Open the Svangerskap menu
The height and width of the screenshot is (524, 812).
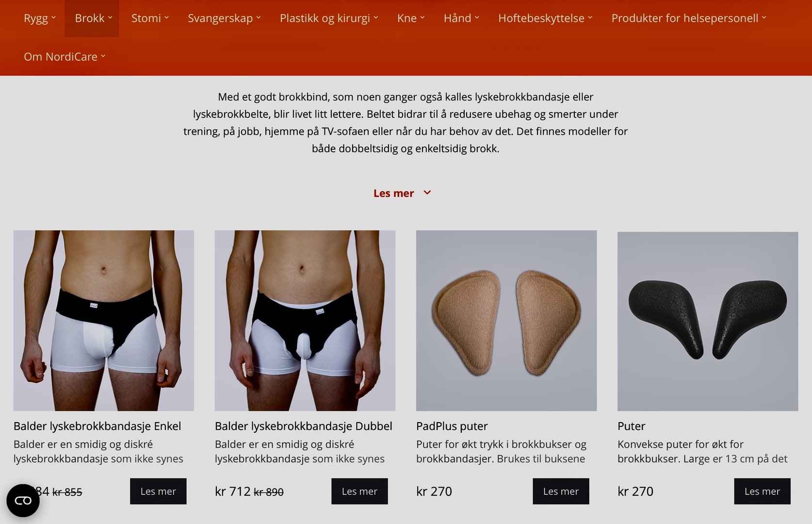224,18
